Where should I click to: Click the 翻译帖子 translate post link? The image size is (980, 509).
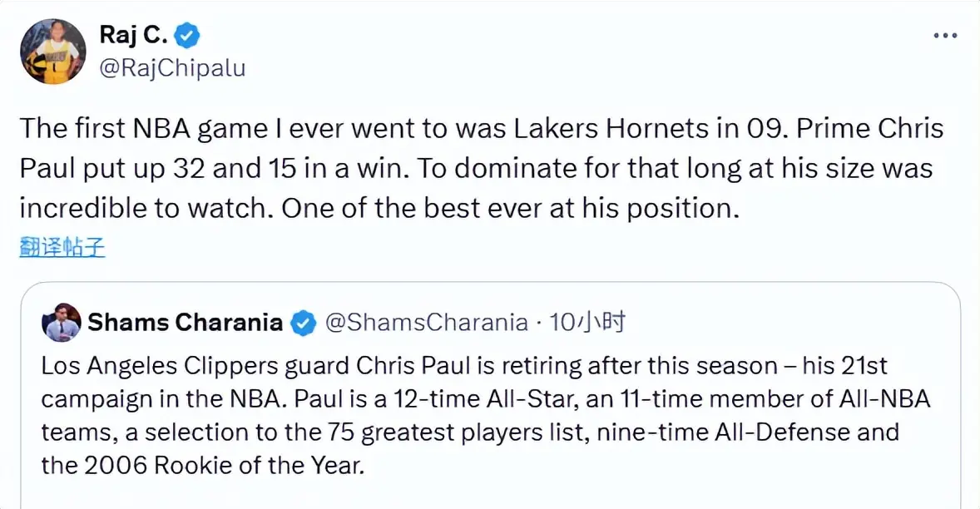pyautogui.click(x=62, y=247)
